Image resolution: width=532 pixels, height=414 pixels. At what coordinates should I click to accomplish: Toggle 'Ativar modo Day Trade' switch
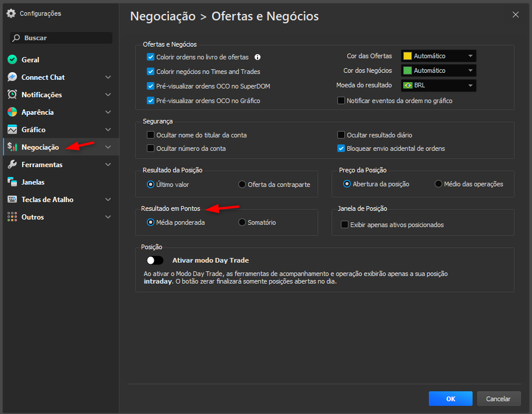click(155, 260)
